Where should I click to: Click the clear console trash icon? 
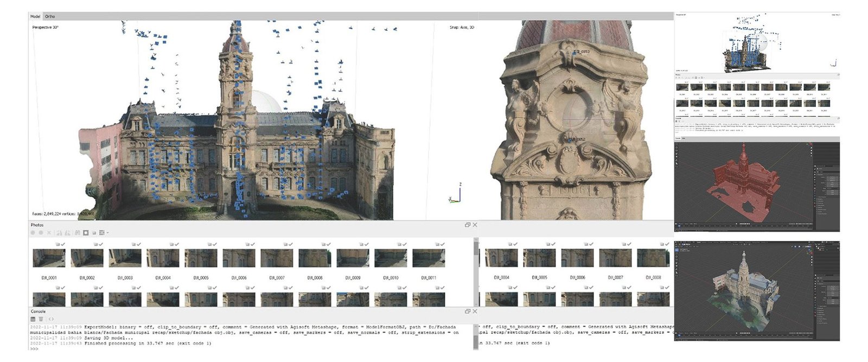click(x=41, y=319)
